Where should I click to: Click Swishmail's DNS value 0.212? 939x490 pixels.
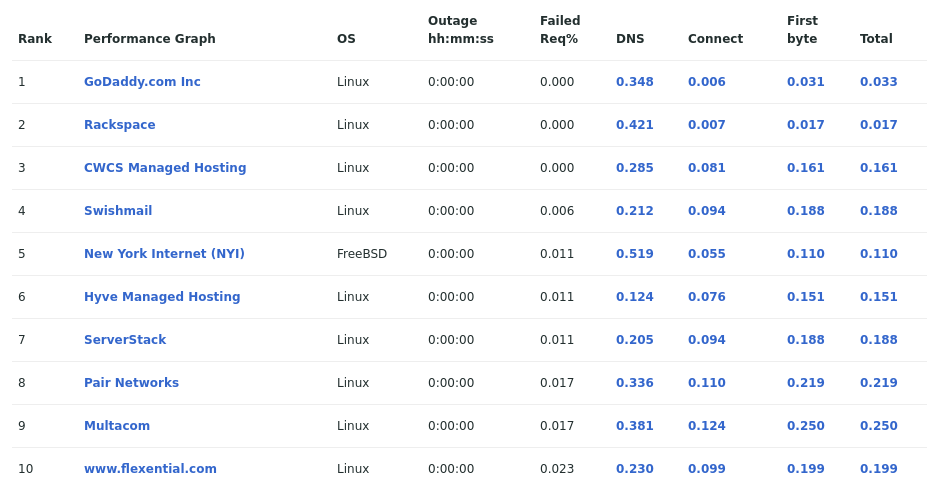(635, 211)
